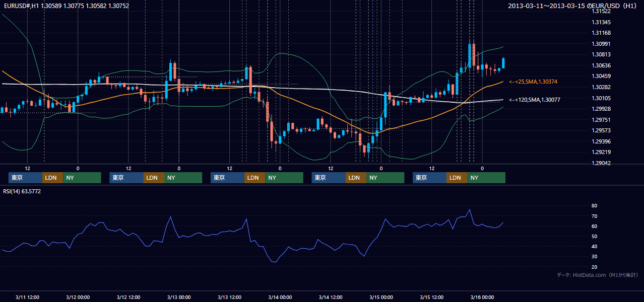Click RSI scale value 20
The width and height of the screenshot is (644, 302).
(x=595, y=267)
